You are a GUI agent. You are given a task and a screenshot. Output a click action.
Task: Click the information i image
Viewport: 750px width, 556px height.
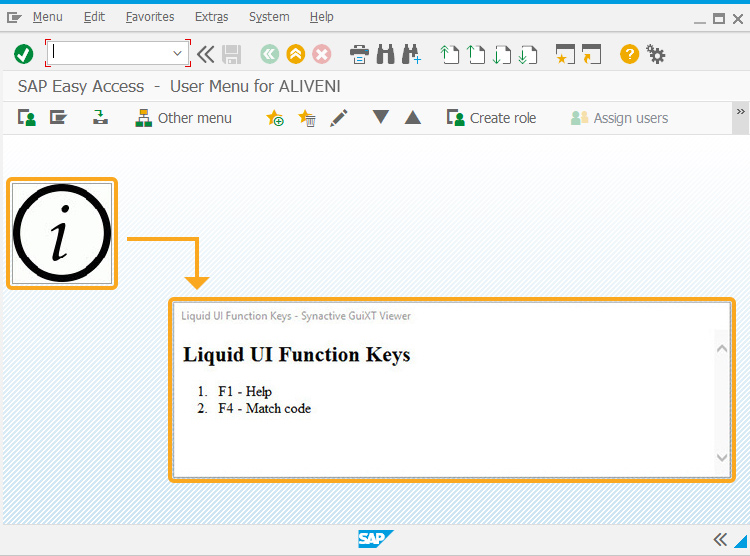(x=62, y=234)
